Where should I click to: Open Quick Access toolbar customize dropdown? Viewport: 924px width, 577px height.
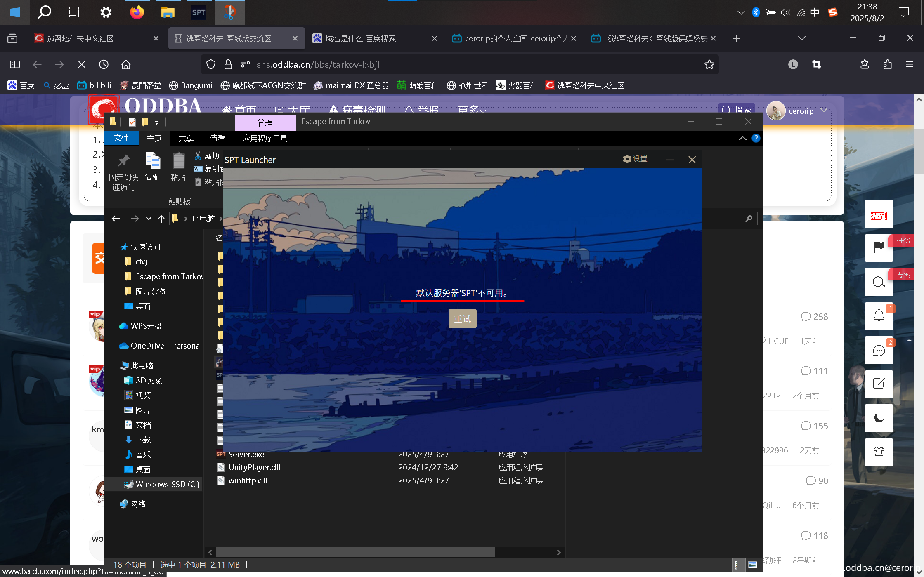pos(156,122)
